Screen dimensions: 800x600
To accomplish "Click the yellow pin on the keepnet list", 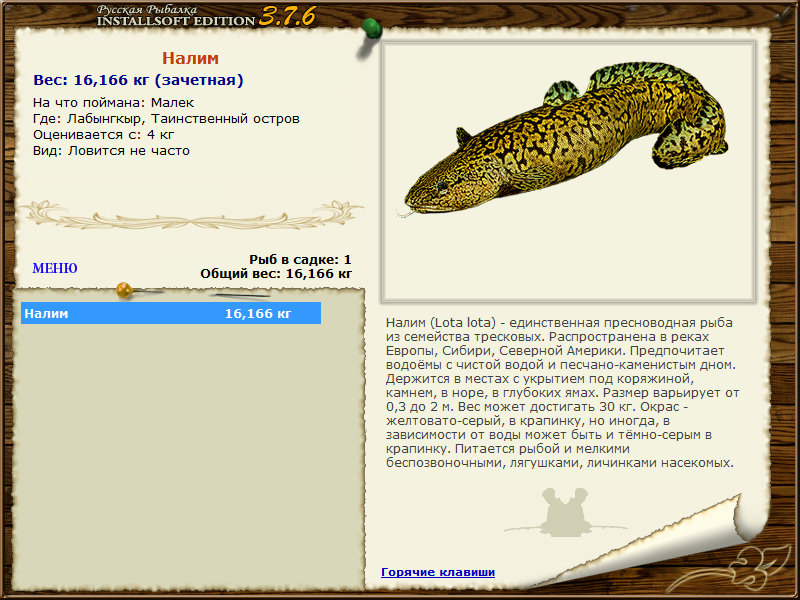I will (x=124, y=290).
